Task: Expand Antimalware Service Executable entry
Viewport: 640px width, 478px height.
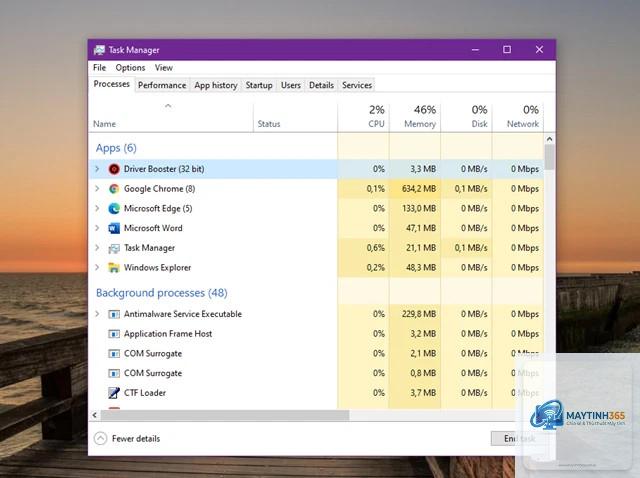Action: (x=97, y=313)
